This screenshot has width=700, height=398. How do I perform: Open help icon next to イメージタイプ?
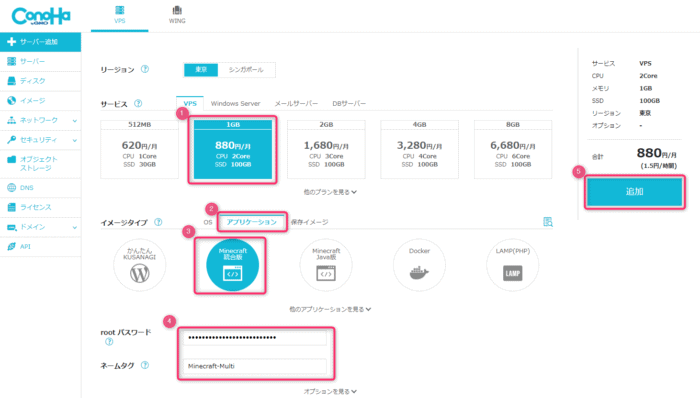pos(158,222)
